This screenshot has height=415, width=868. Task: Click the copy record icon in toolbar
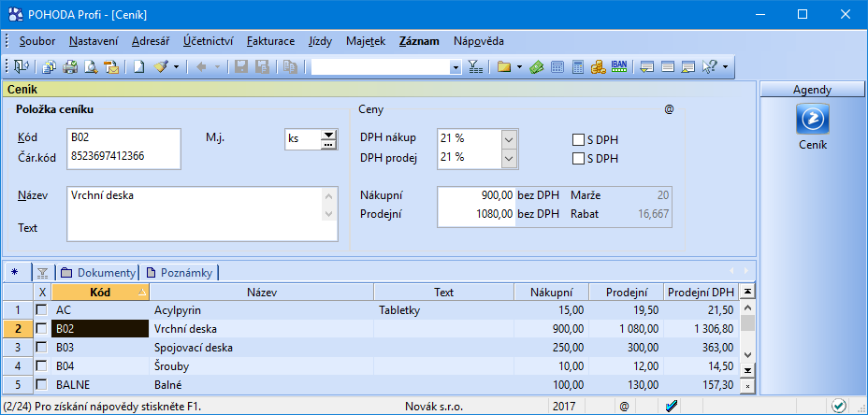click(x=290, y=67)
